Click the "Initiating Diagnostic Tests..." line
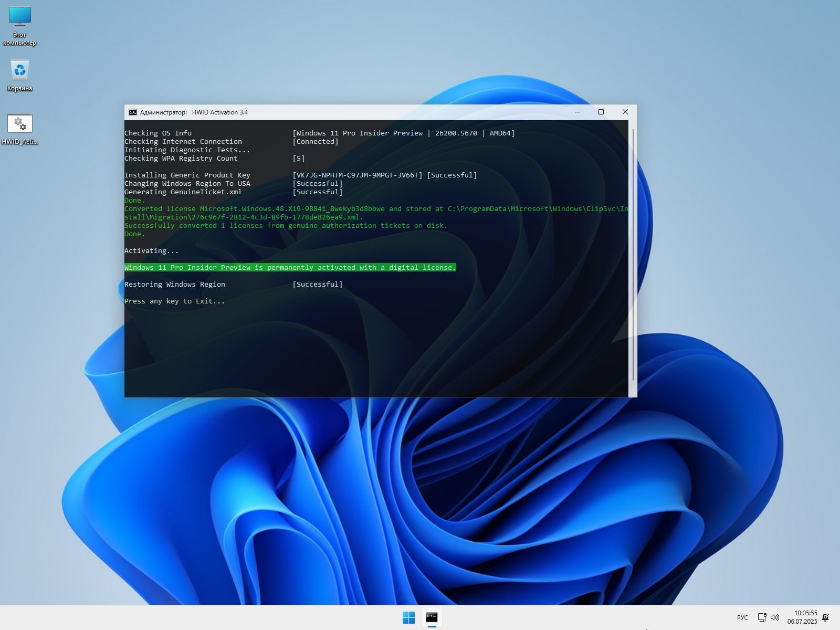Image resolution: width=840 pixels, height=630 pixels. pos(187,150)
